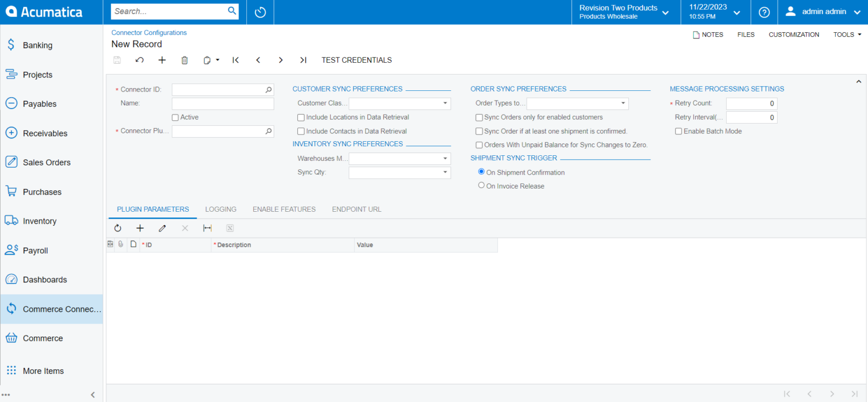Go to the first record using the arrow icon
Screen dimensions: 868x402
236,60
